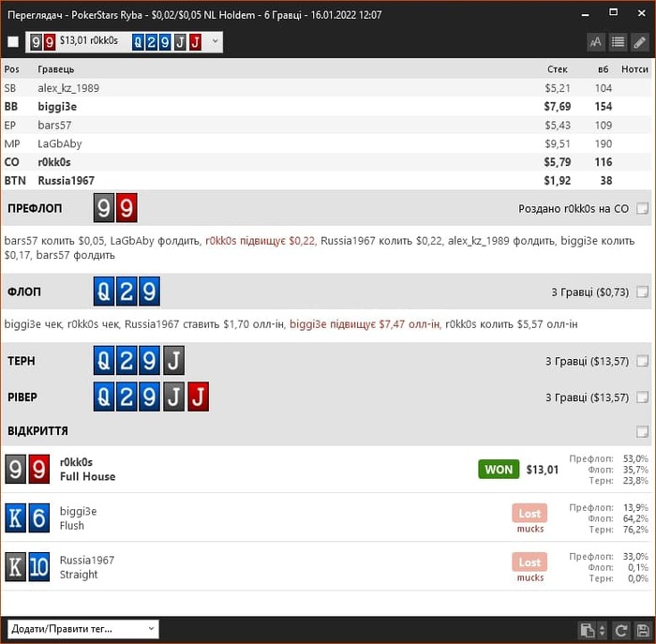Click the 33,0% preflop equity value

pos(635,557)
